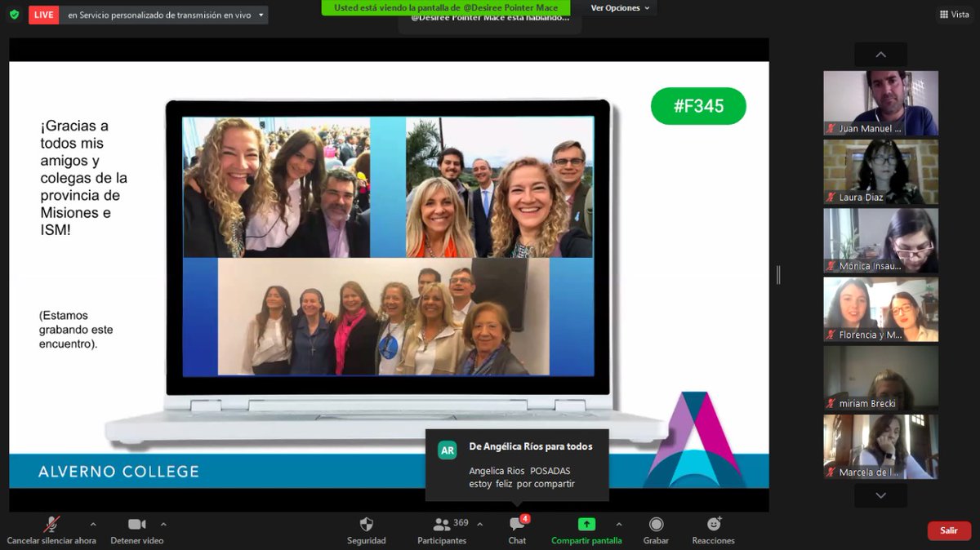Click the 'Estamos grabando este encuentro' text

(x=76, y=330)
